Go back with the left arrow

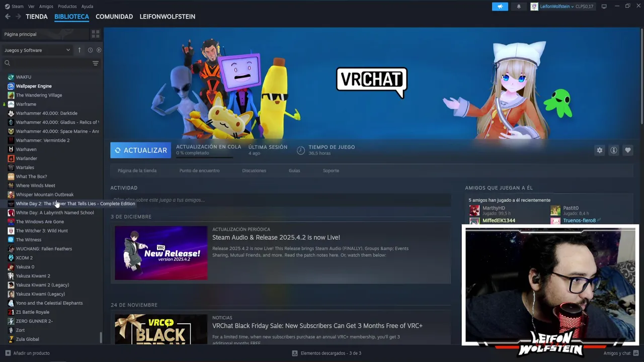[8, 17]
